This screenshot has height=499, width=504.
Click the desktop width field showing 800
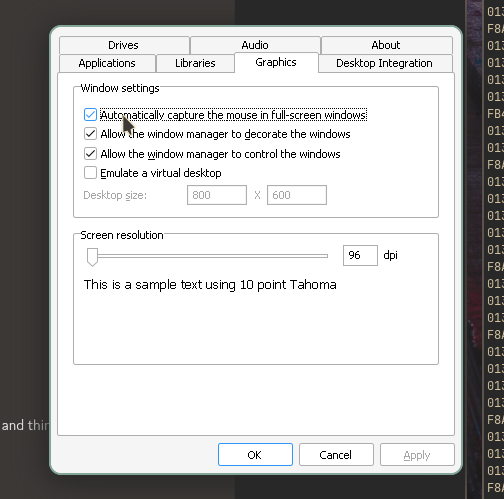[217, 195]
